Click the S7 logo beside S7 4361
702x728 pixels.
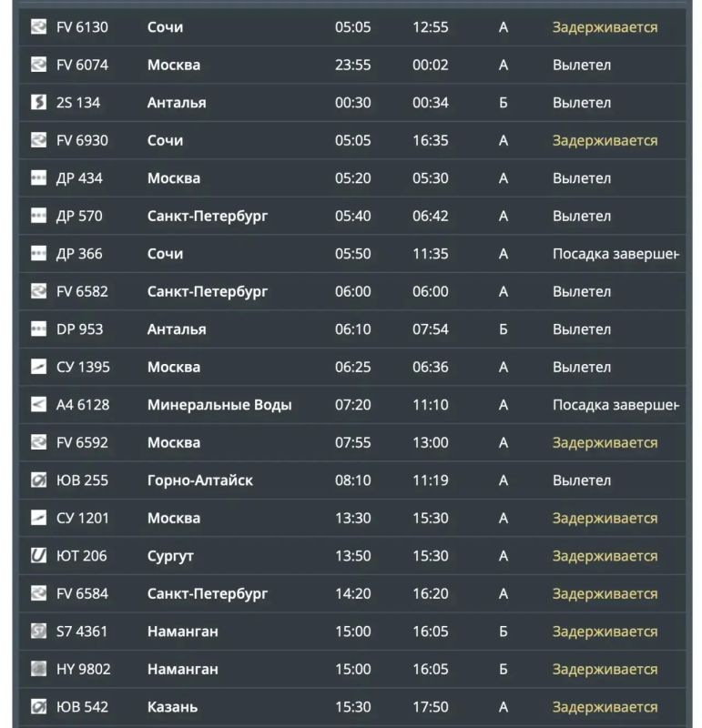(x=38, y=632)
